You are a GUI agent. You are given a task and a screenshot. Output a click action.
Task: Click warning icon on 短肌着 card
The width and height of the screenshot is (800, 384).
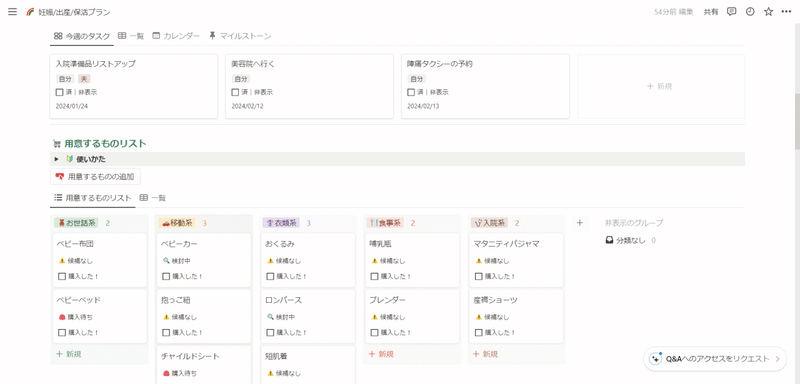[270, 373]
